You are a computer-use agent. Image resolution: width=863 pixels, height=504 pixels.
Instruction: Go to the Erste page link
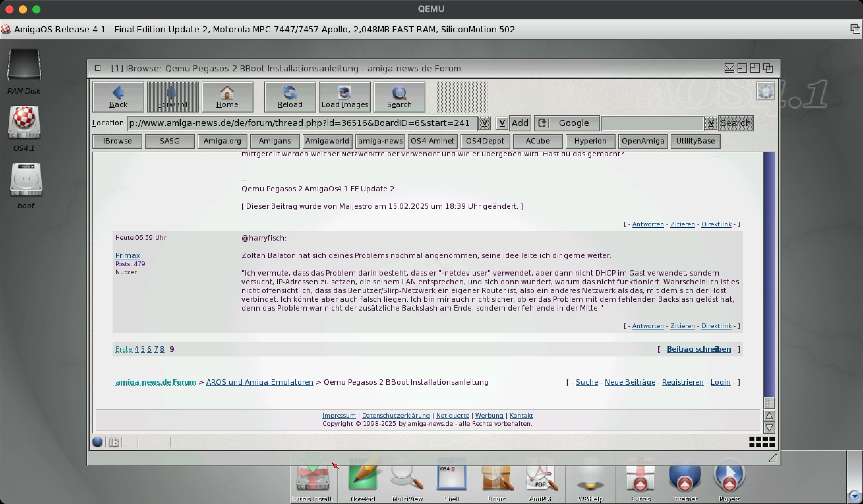point(124,349)
